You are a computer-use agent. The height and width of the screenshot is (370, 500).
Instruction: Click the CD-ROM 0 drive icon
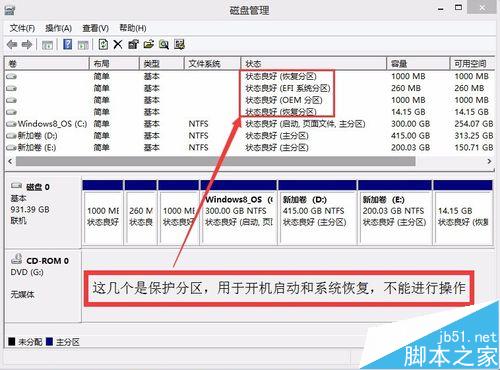click(17, 259)
